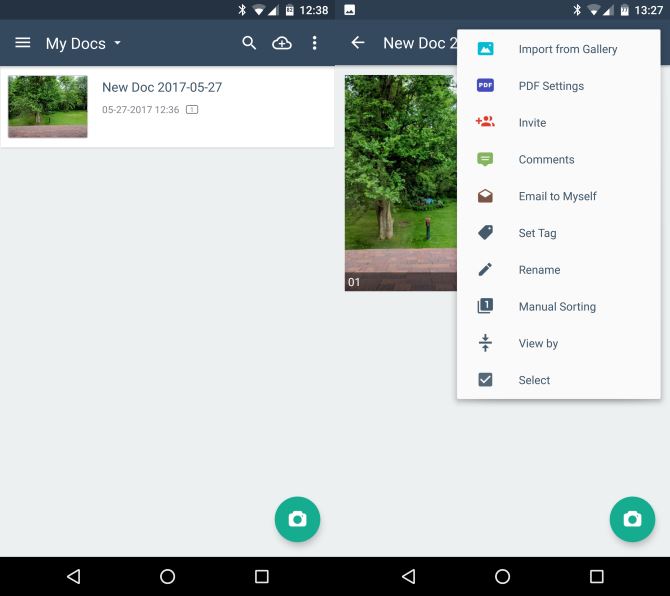This screenshot has height=596, width=670.
Task: Tap the 05-27-2017 12:36 timestamp
Action: [x=141, y=110]
